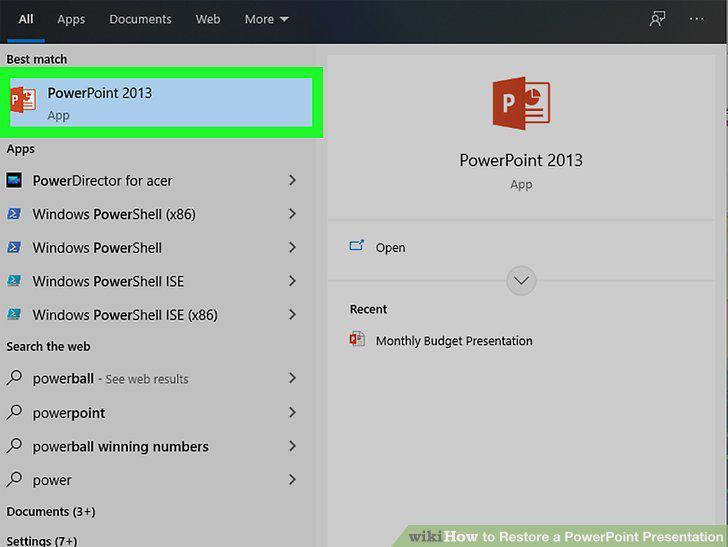
Task: Expand the circular down-arrow under Open
Action: tap(521, 280)
